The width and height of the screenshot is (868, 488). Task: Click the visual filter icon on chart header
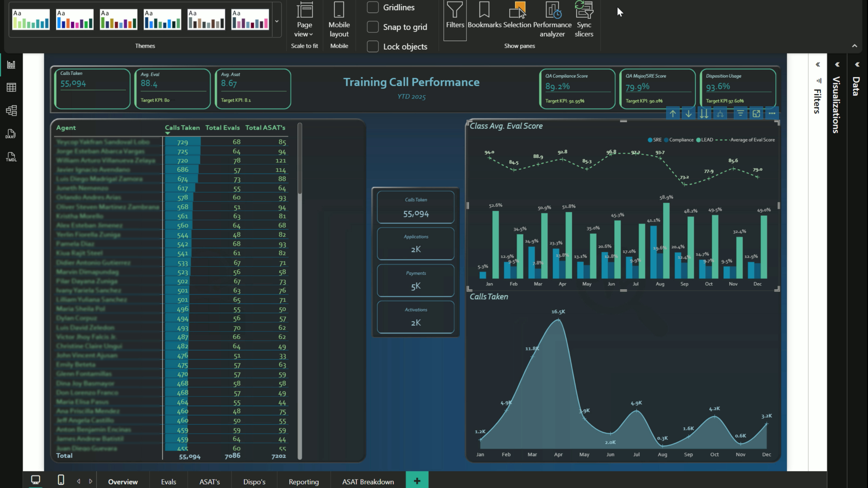point(740,114)
